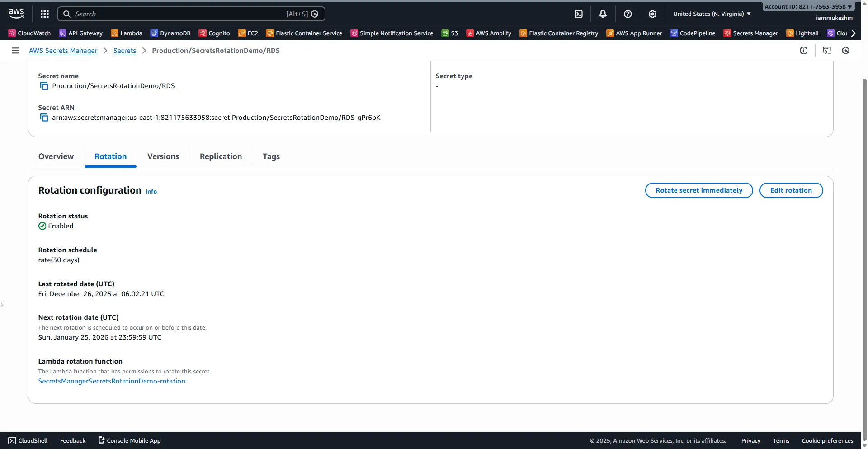Viewport: 868px width, 449px height.
Task: Open the notifications bell
Action: pyautogui.click(x=603, y=14)
